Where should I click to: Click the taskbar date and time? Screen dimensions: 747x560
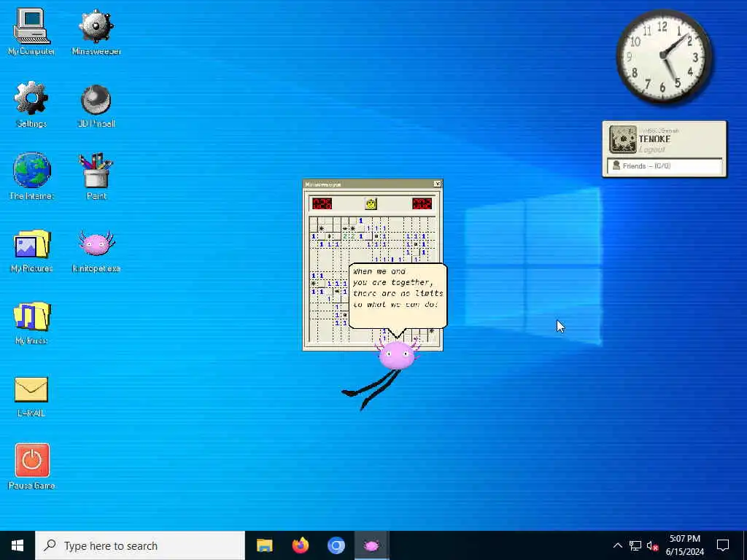[x=684, y=545]
